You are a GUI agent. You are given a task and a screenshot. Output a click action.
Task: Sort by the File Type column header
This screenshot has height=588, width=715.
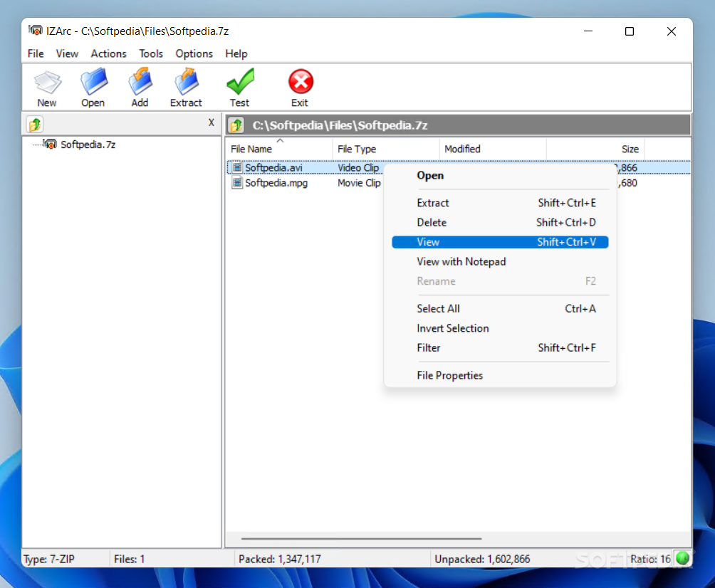coord(386,149)
